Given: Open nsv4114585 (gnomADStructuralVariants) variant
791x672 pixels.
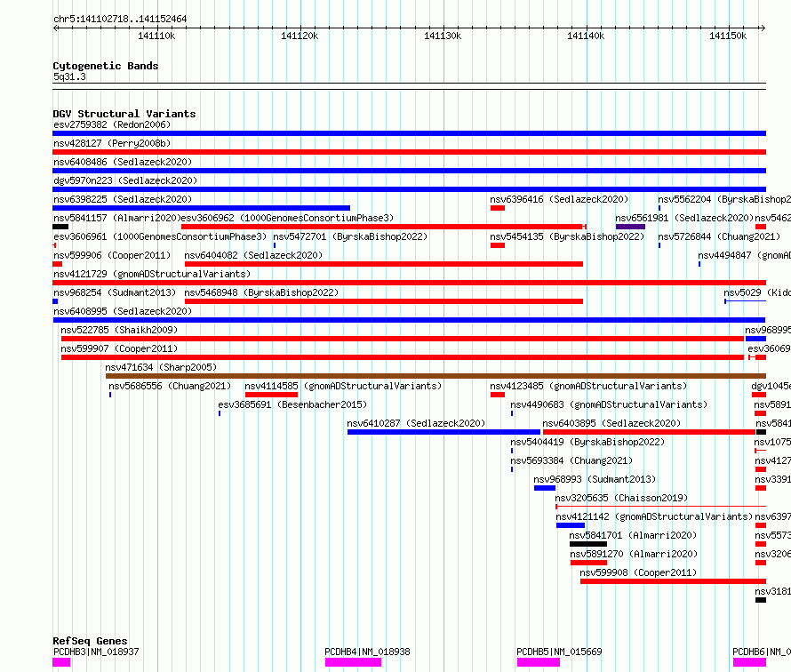Looking at the screenshot, I should [x=343, y=386].
